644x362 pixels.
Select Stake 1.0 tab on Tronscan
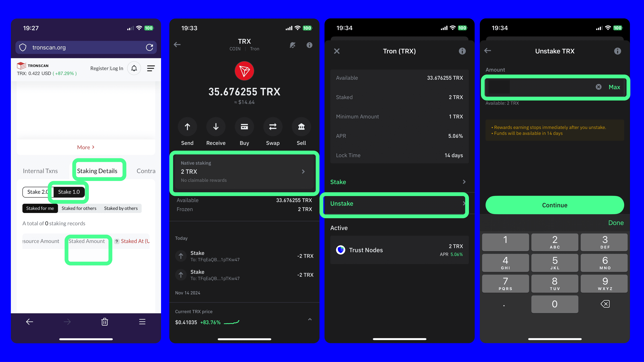pyautogui.click(x=69, y=192)
